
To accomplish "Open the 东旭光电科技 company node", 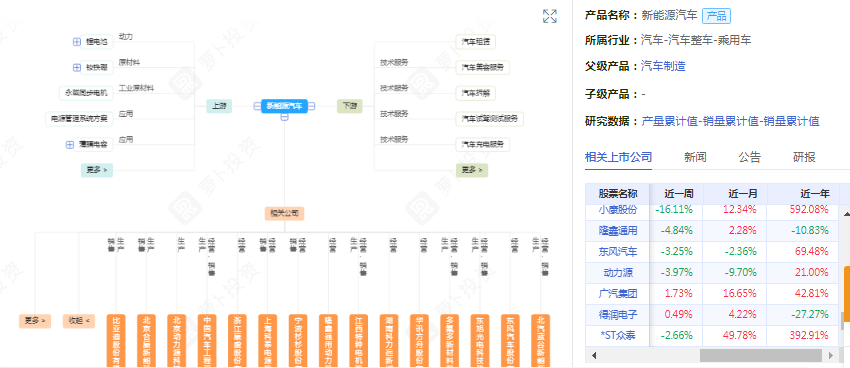I will pos(480,341).
